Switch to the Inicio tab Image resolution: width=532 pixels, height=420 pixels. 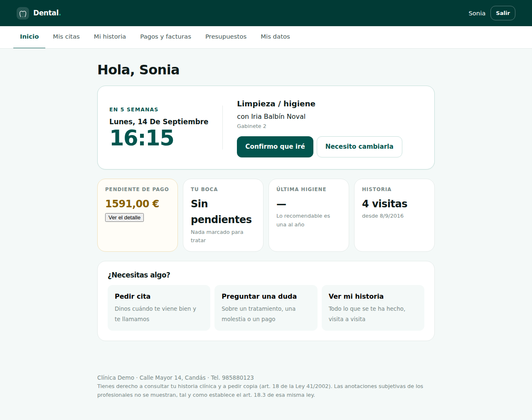coord(30,37)
